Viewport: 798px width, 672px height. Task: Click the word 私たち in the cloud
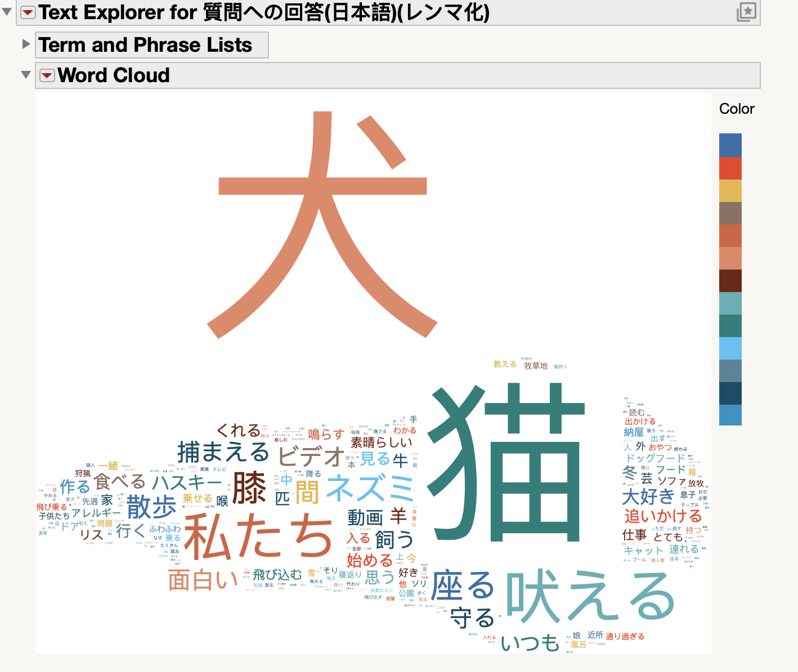(259, 537)
